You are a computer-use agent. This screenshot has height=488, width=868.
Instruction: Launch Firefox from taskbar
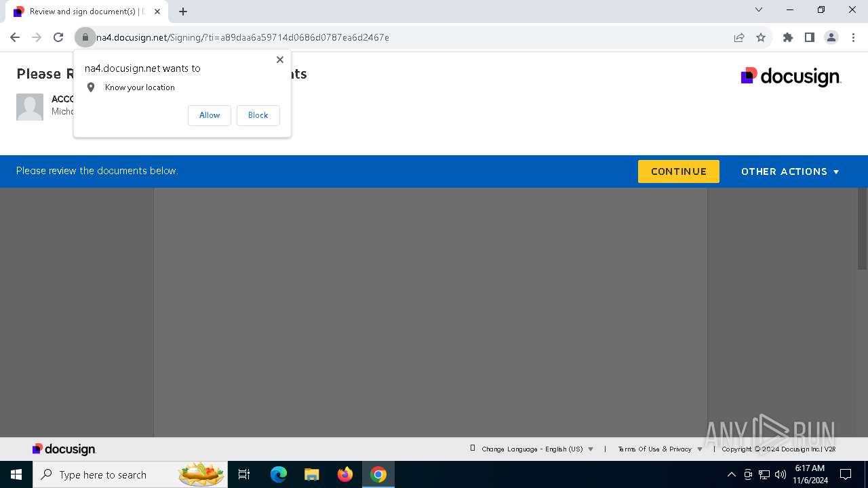click(x=345, y=474)
